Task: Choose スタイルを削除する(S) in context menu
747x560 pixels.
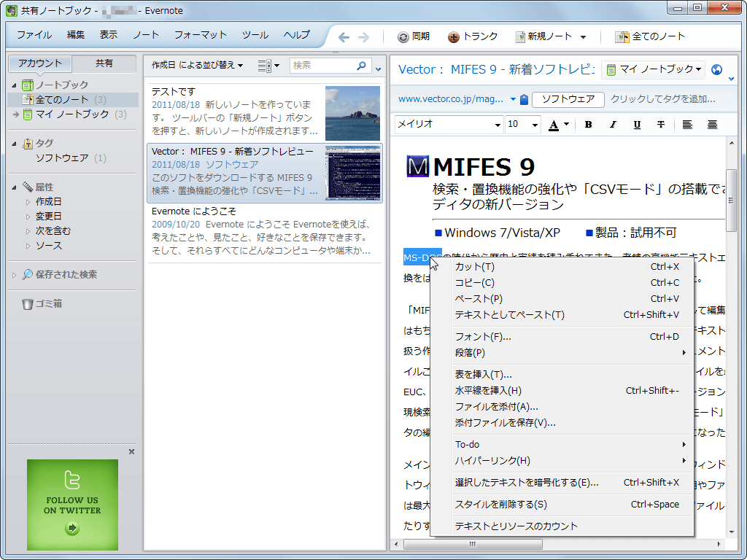Action: [562, 505]
